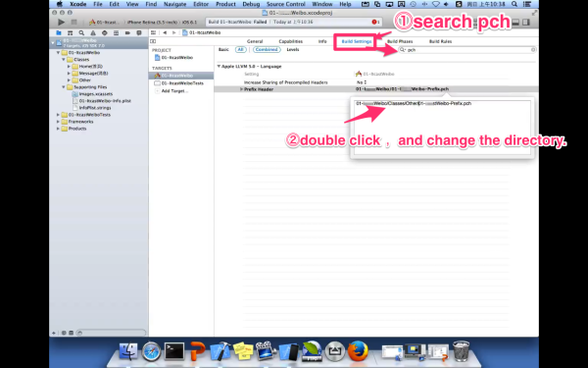
Task: Run the project with the Play button
Action: [61, 23]
